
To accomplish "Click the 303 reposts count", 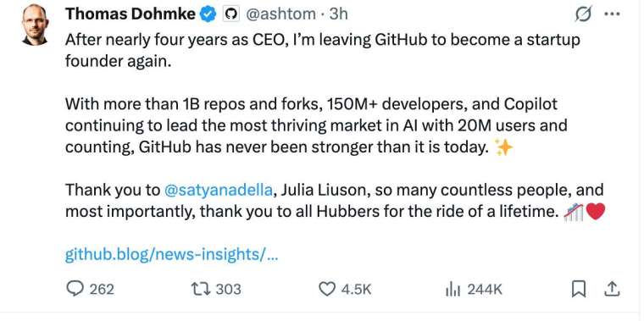I will (x=228, y=290).
